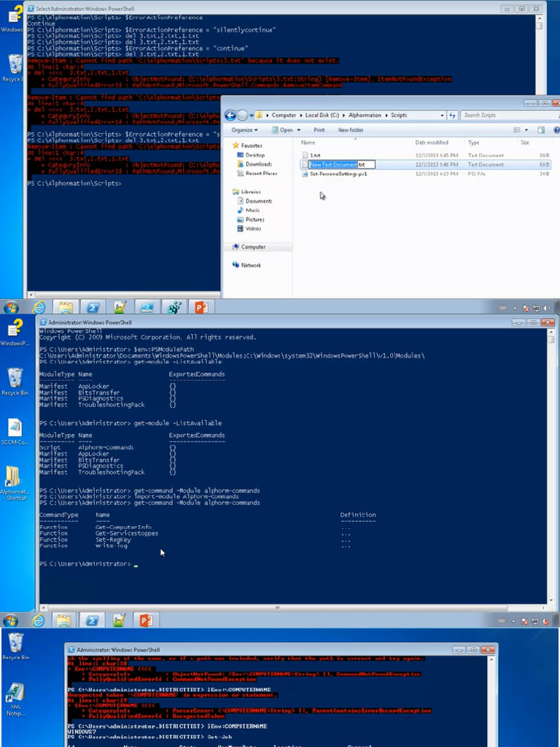Open the address bar history dropdown arrow
The height and width of the screenshot is (747, 560).
tap(443, 115)
